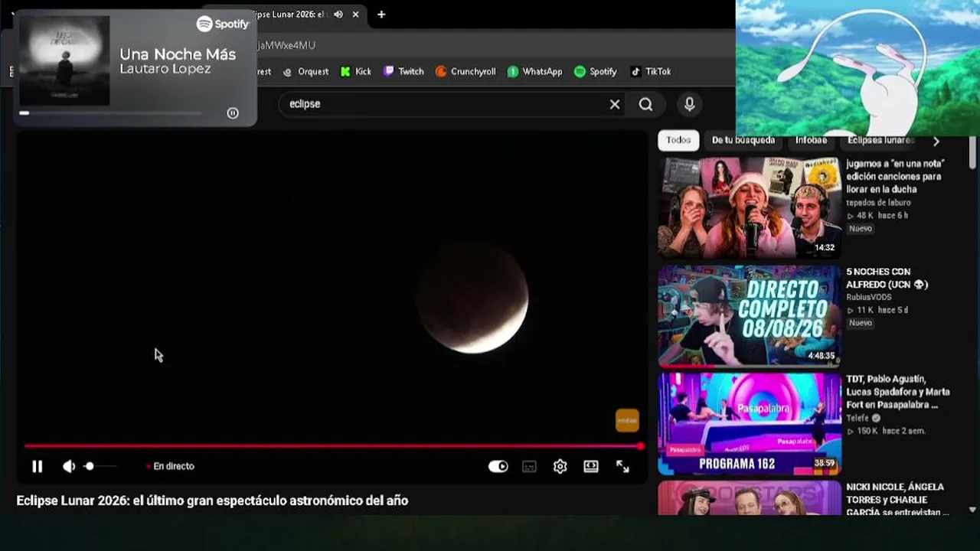Open a new browser tab
This screenshot has width=980, height=551.
tap(381, 15)
